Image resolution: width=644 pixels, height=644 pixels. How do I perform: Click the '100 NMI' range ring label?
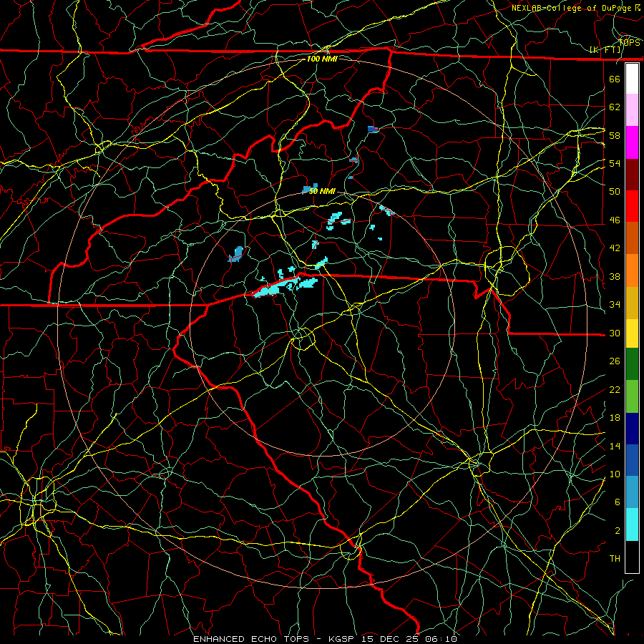322,59
